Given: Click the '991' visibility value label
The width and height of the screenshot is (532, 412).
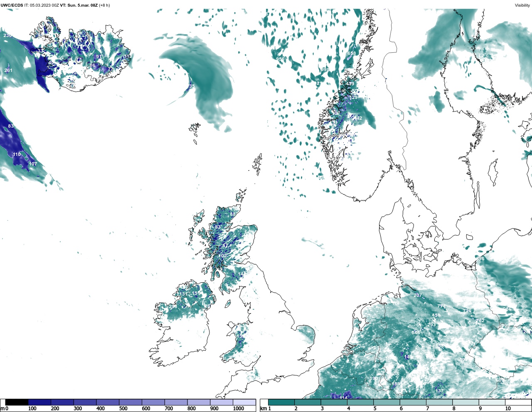Looking at the screenshot, I should click(x=325, y=70).
